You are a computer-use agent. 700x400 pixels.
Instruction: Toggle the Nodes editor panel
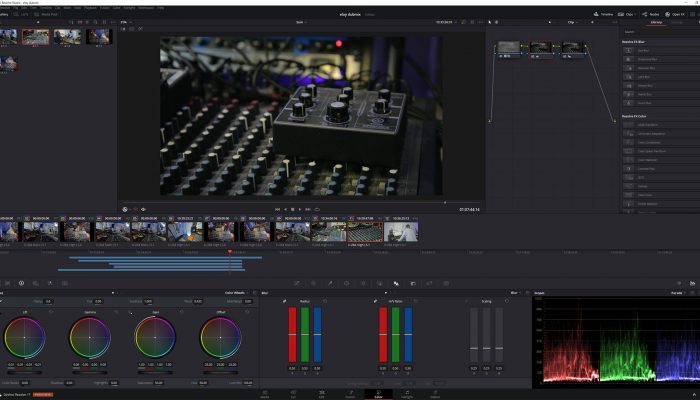tap(651, 14)
